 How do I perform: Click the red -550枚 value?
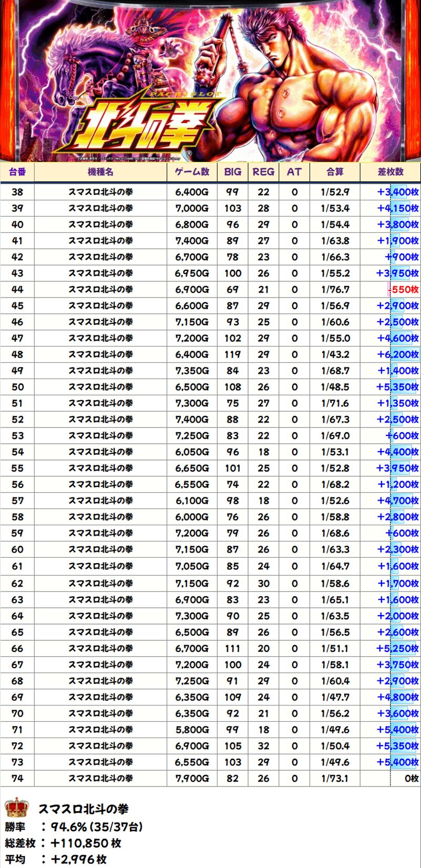point(403,290)
